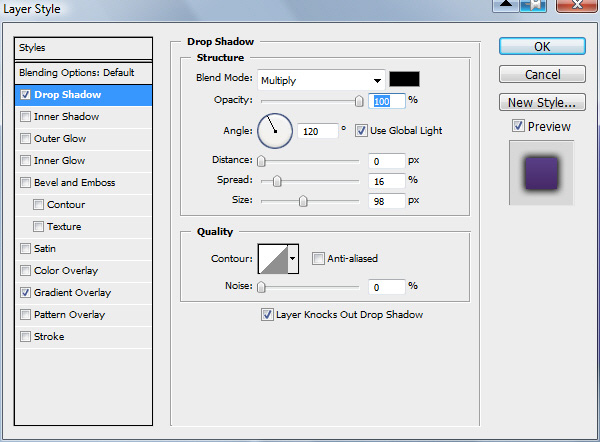Click the black shadow color swatch

(x=404, y=79)
